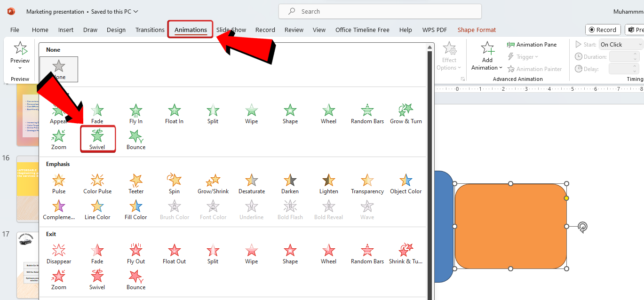644x300 pixels.
Task: Select slide 16 thumbnail
Action: (27, 189)
